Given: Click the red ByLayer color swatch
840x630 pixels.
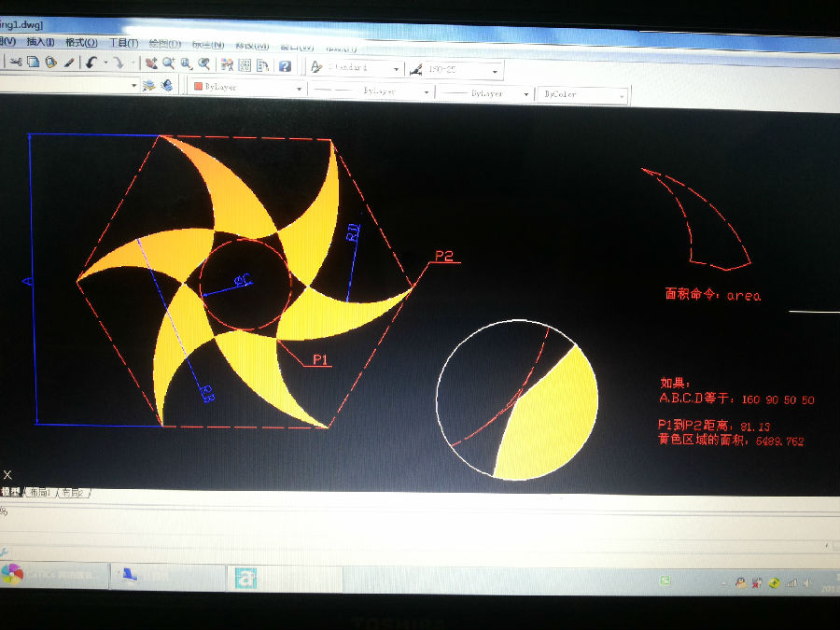Looking at the screenshot, I should tap(197, 87).
